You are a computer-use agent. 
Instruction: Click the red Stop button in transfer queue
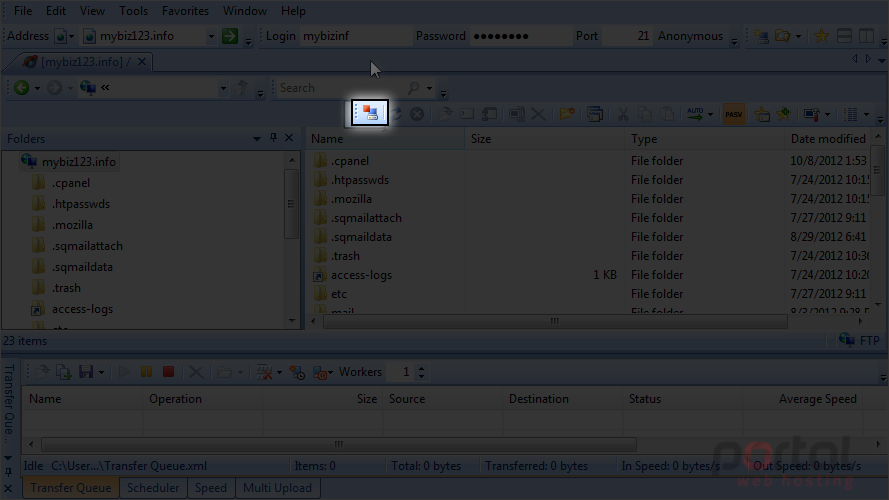point(168,372)
